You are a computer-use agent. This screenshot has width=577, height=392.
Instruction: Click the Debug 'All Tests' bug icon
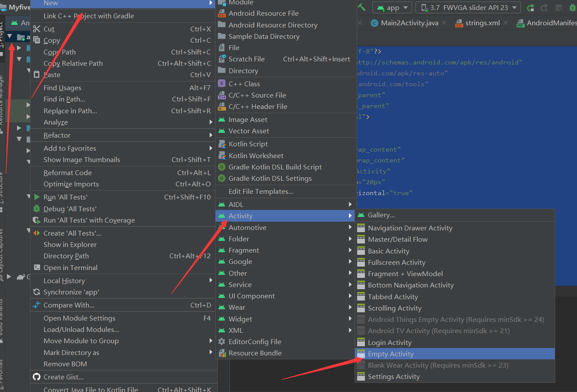(x=37, y=209)
